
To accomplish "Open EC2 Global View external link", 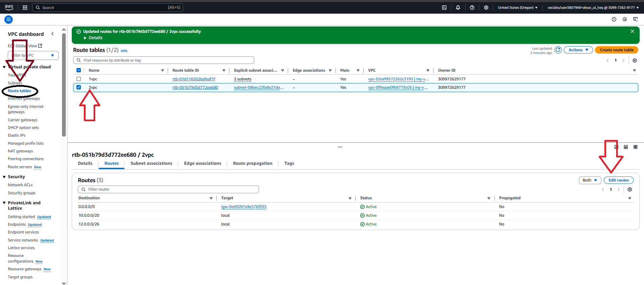I will [x=25, y=46].
